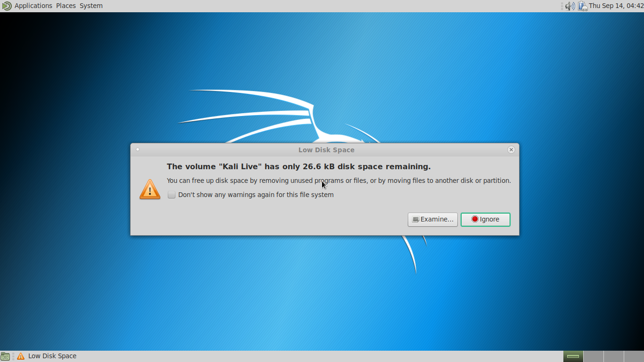
Task: Switch to the first workspace
Action: pyautogui.click(x=573, y=356)
